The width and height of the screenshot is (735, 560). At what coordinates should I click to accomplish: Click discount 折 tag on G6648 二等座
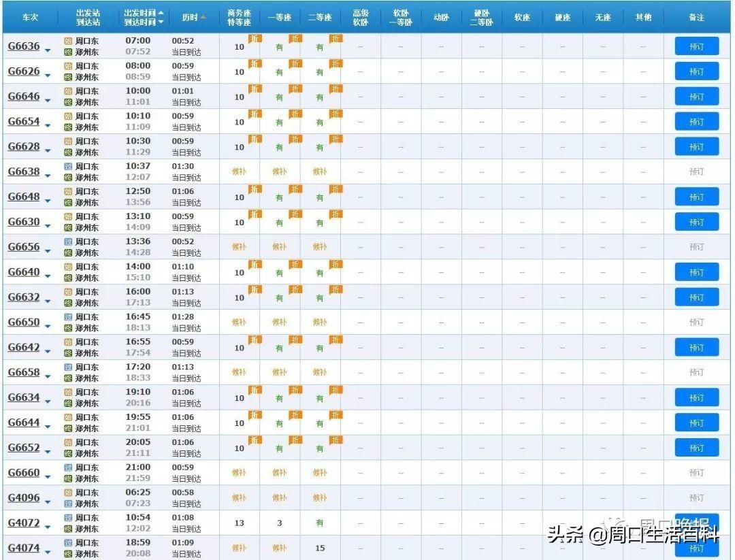point(336,190)
